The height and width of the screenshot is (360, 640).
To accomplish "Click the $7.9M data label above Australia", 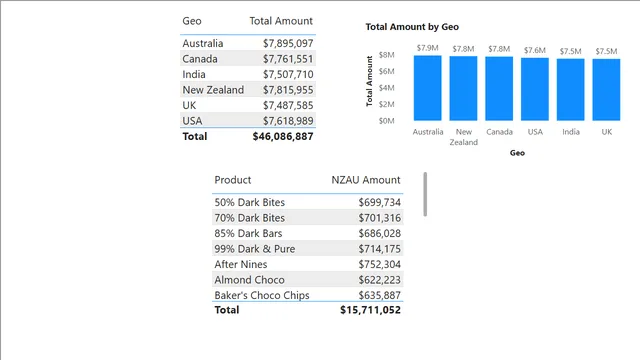I will coord(427,48).
